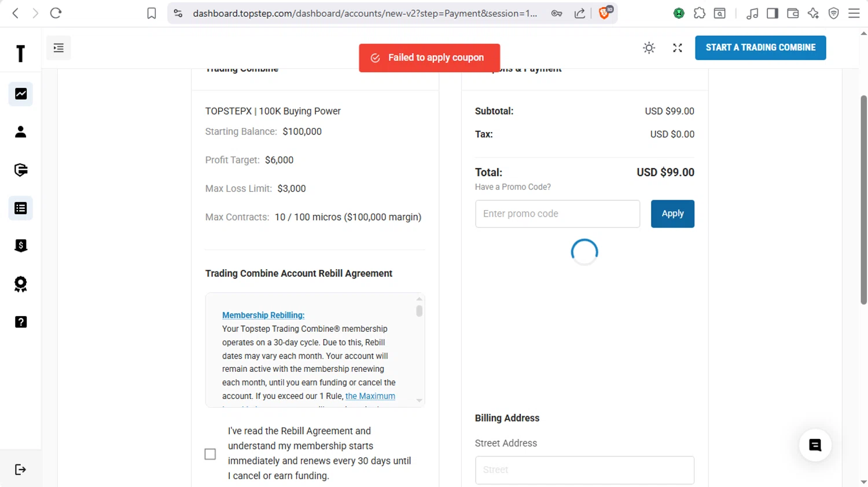Open the browser extensions puzzle icon

tap(699, 13)
